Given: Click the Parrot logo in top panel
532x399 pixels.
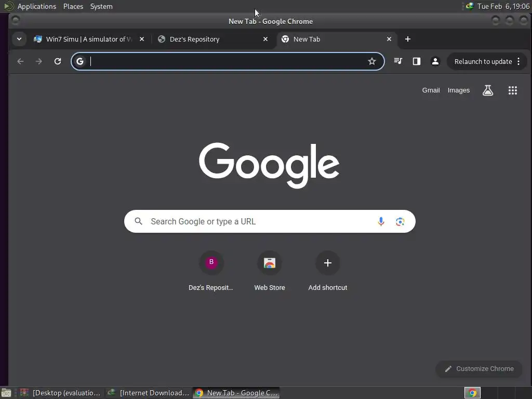Looking at the screenshot, I should [x=9, y=6].
